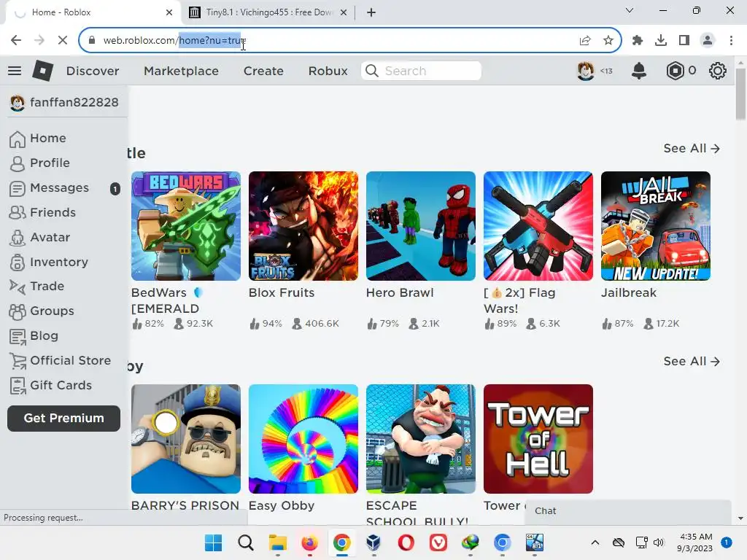Click the search magnifier icon
The width and height of the screenshot is (747, 560).
372,71
